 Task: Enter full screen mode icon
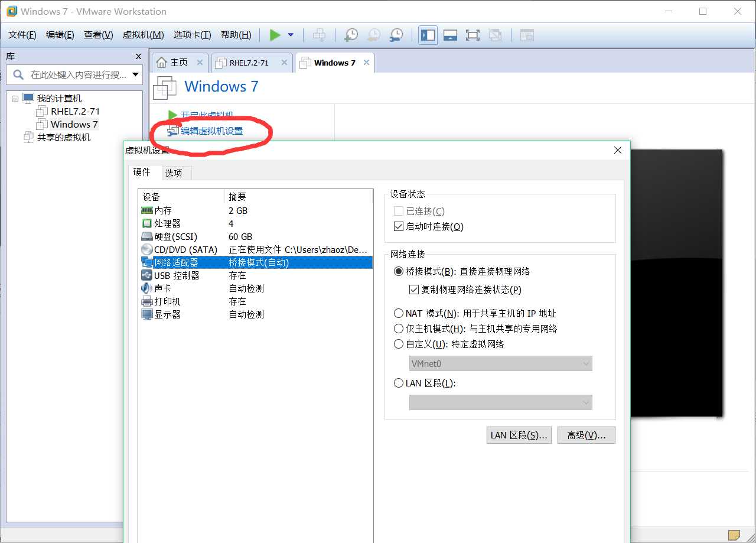click(472, 35)
